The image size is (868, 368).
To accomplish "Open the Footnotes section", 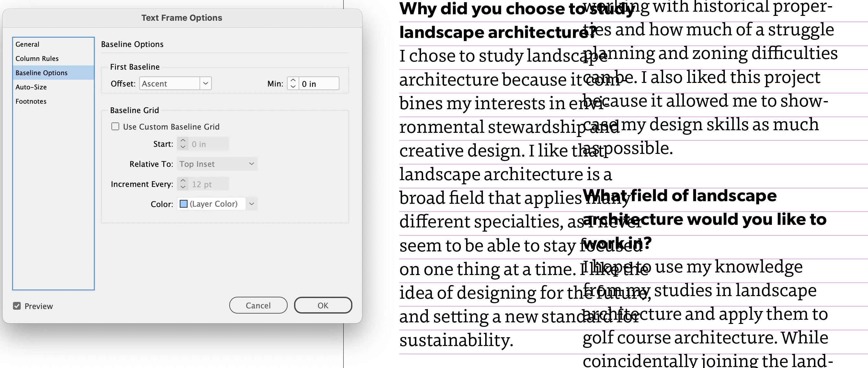I will pyautogui.click(x=31, y=101).
